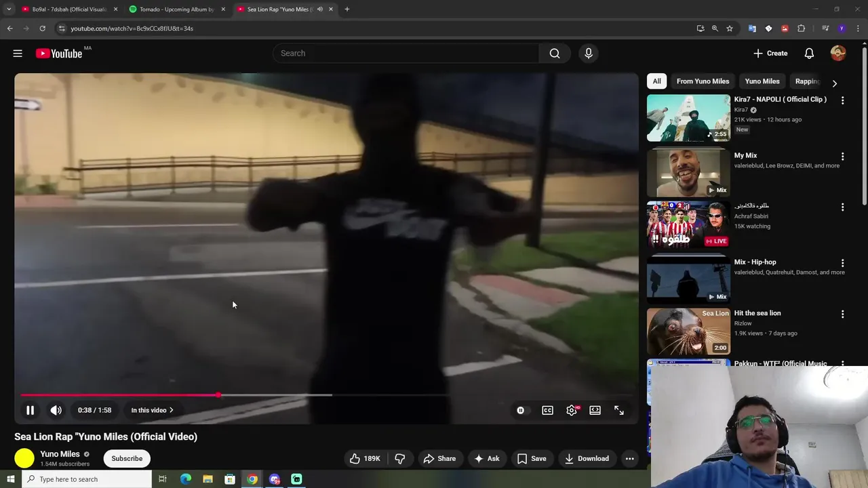868x488 pixels.
Task: Open YouTube hamburger guide menu
Action: (x=18, y=54)
